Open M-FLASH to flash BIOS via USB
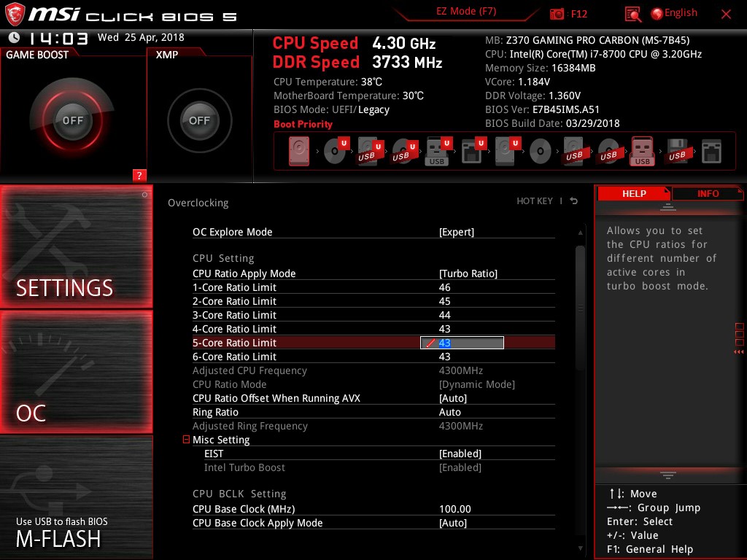747x560 pixels. coord(76,497)
